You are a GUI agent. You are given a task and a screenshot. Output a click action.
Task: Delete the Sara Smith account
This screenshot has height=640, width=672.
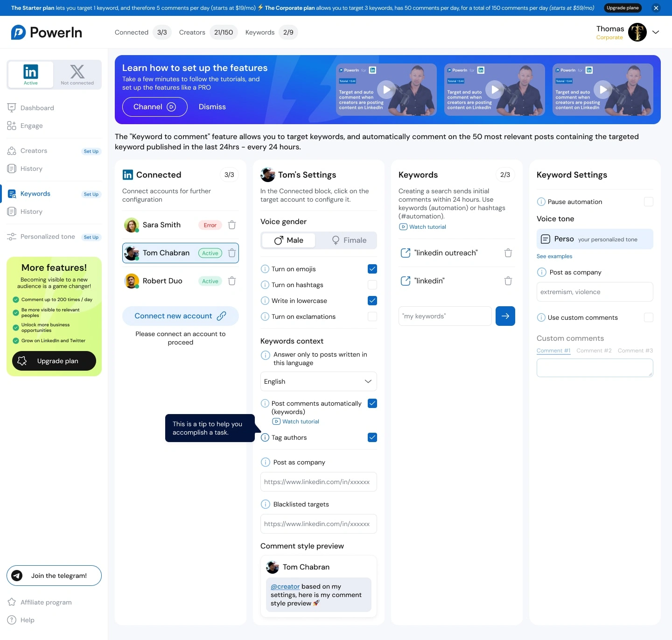[x=232, y=225]
